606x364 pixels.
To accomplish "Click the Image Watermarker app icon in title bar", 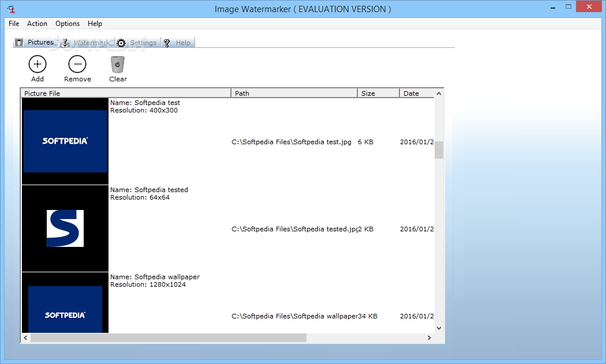I will (x=10, y=9).
